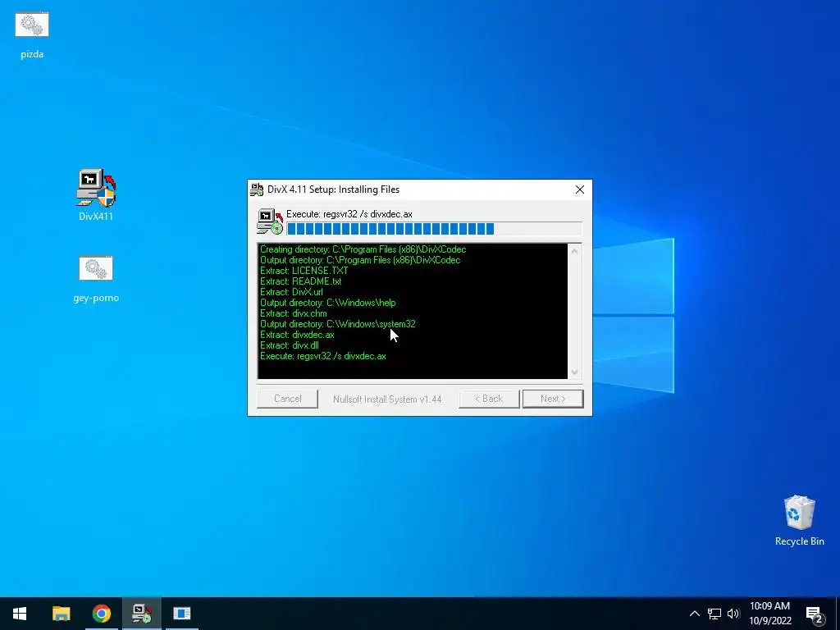This screenshot has width=840, height=630.
Task: Click the DivX Setup title bar icon
Action: (257, 189)
